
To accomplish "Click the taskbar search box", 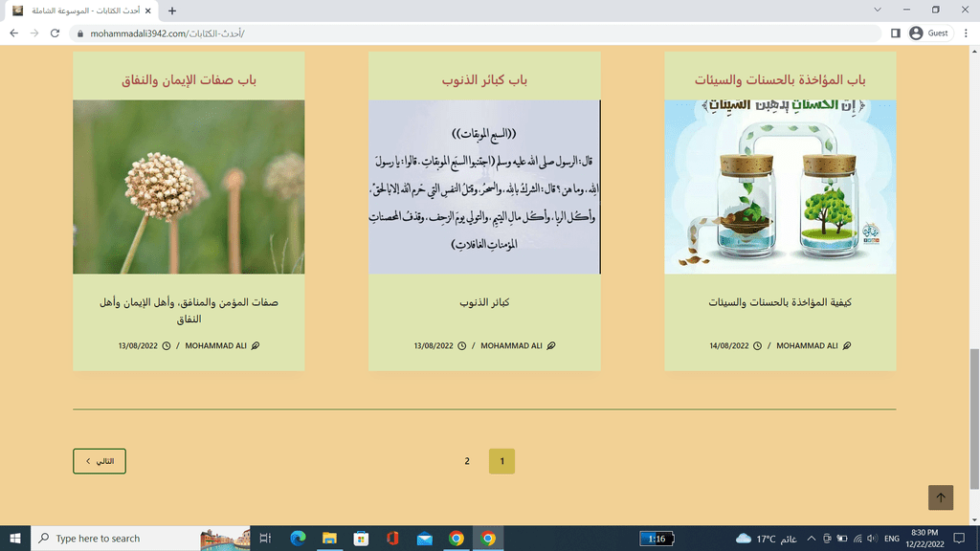I will pyautogui.click(x=141, y=538).
